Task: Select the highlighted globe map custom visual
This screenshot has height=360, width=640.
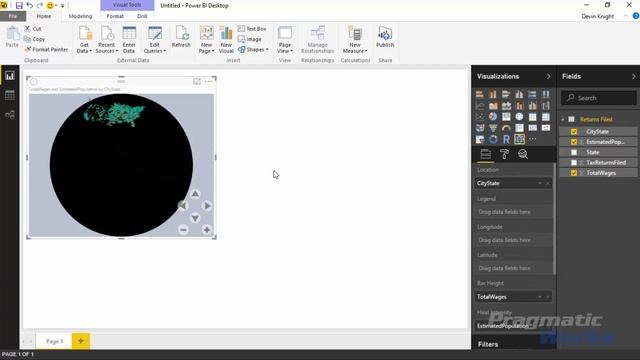Action: 519,139
